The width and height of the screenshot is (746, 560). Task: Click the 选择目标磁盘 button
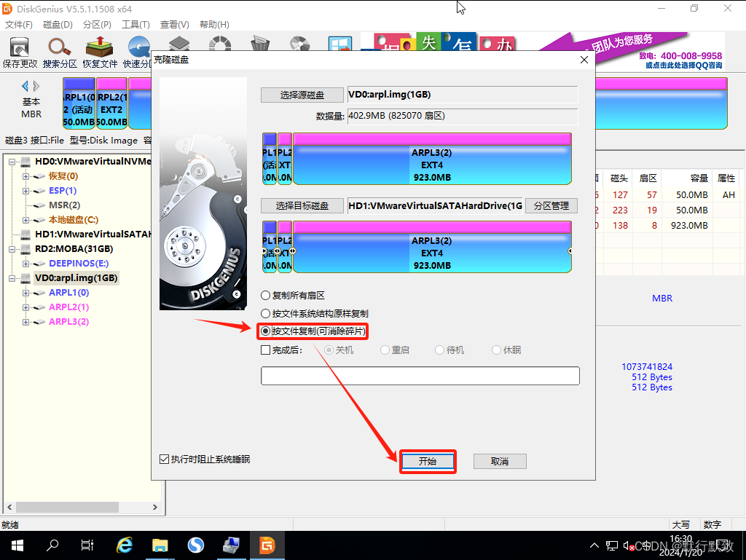[x=302, y=206]
